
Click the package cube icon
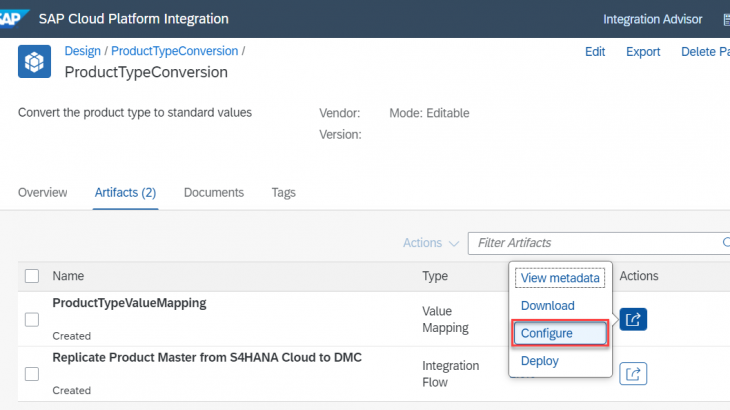(x=34, y=62)
